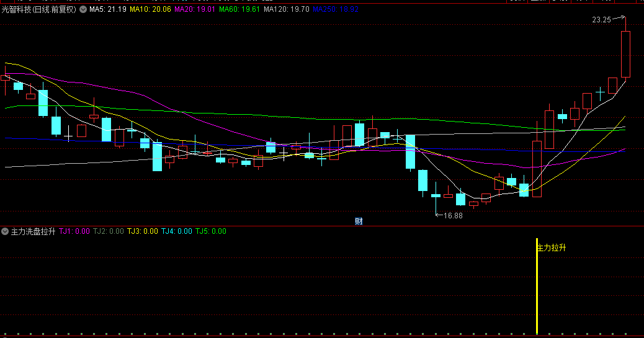This screenshot has height=338, width=644.
Task: Select the 光智科技(日线.前复权) chart title
Action: coord(39,9)
